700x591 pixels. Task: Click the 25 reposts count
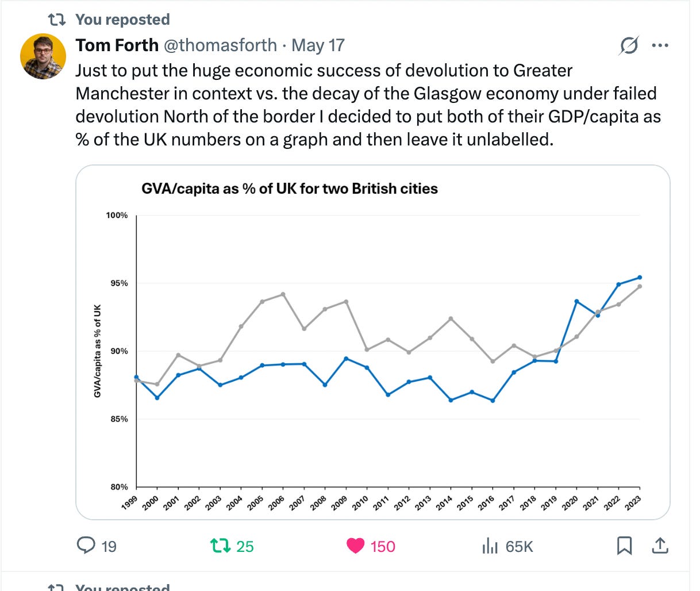pos(245,546)
